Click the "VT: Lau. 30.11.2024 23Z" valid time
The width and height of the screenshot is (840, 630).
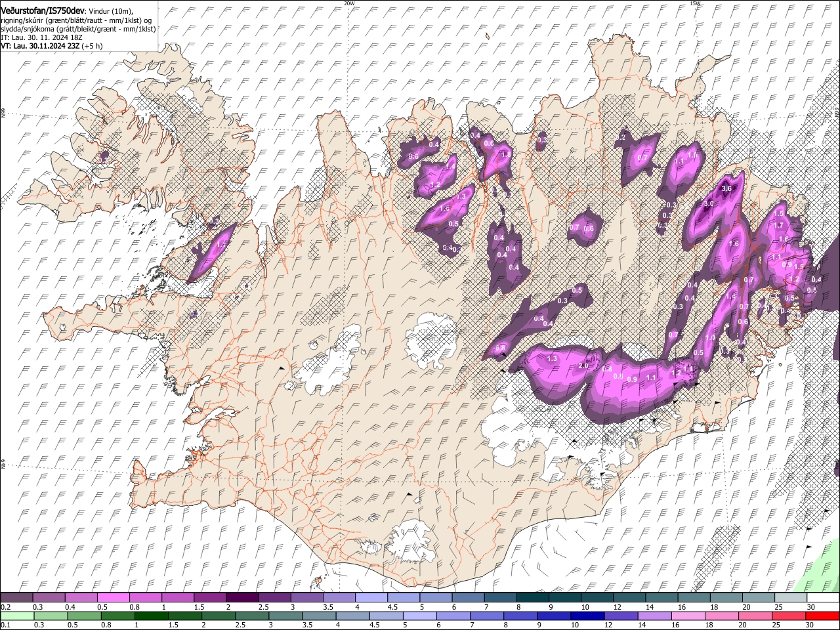[41, 47]
